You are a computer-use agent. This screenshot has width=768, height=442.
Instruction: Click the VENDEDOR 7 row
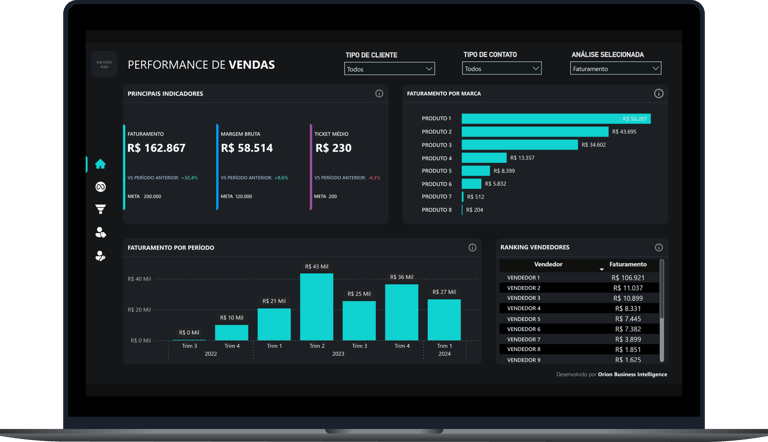point(579,340)
